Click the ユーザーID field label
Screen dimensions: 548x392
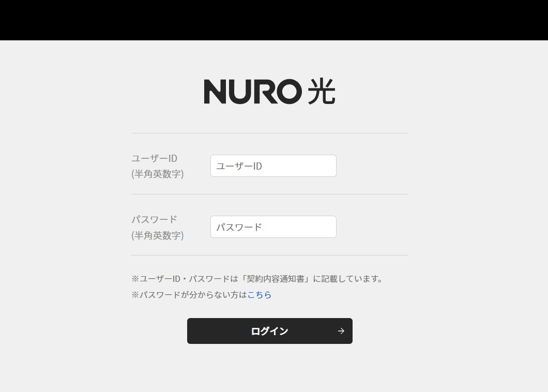[x=154, y=158]
